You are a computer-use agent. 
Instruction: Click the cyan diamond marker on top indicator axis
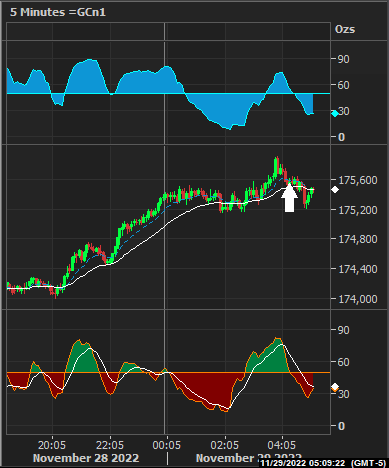coord(335,114)
